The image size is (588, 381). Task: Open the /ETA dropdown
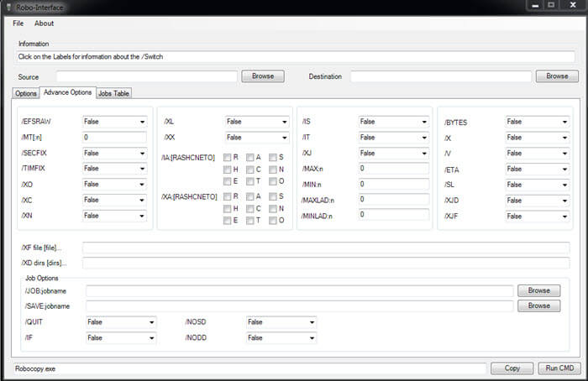click(x=538, y=169)
